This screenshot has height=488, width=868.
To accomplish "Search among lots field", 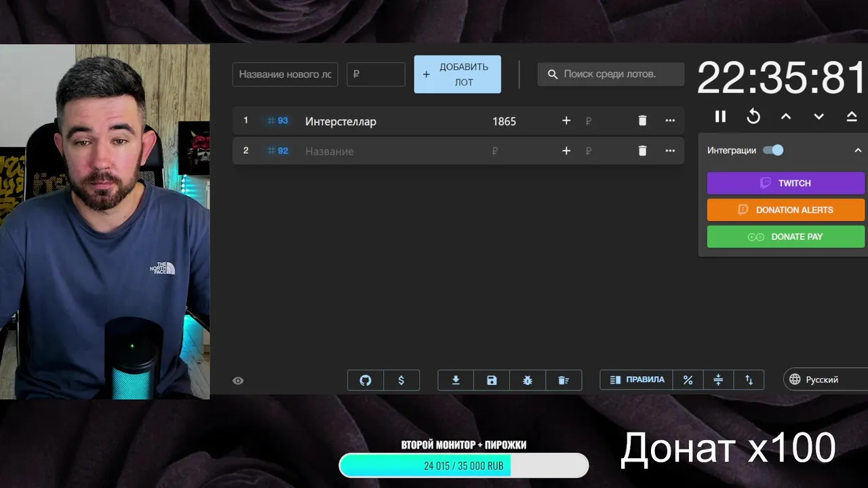I will click(x=611, y=74).
